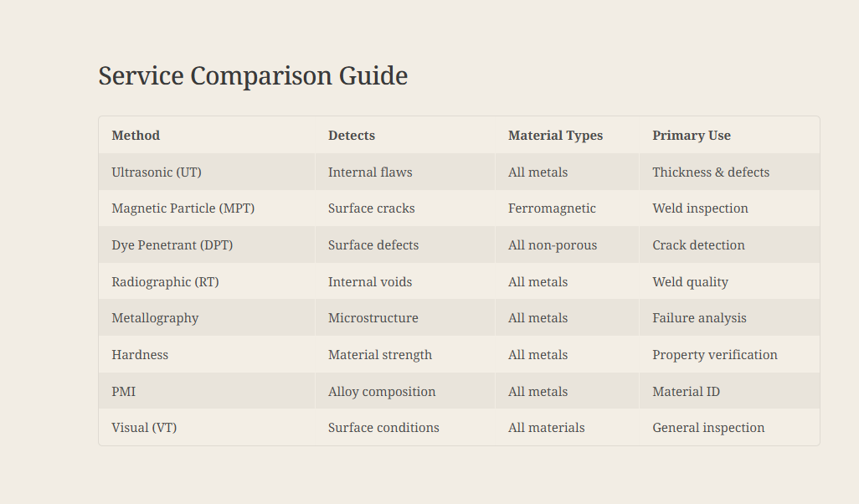Select the Magnetic Particle (MPT) cell
Image resolution: width=859 pixels, height=504 pixels.
[x=183, y=208]
